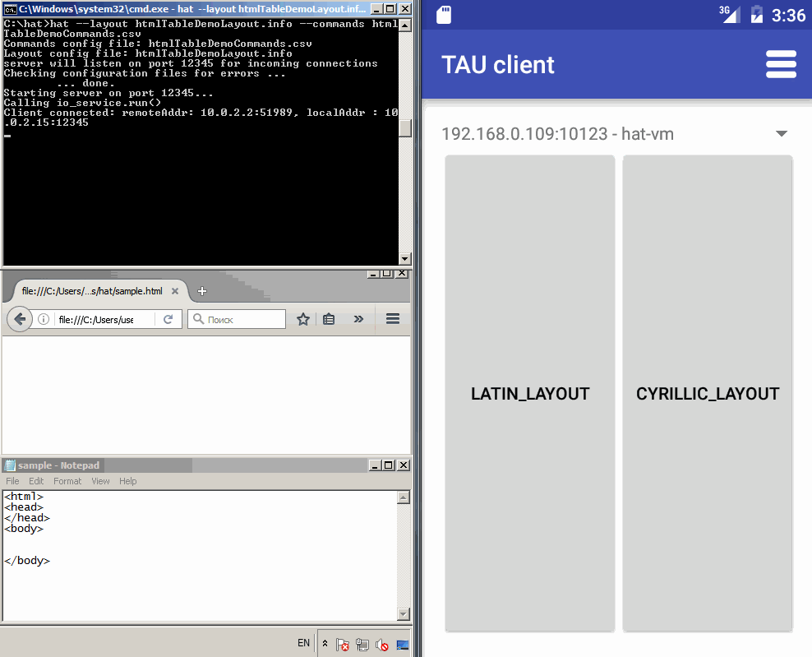Screen dimensions: 812x657
Task: Click cmd window scrollbar down arrow
Action: pyautogui.click(x=405, y=258)
